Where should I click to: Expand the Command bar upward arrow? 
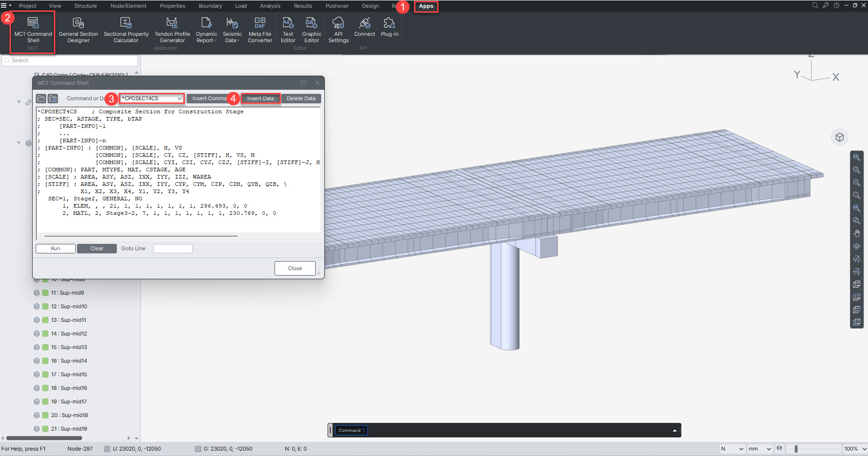click(675, 431)
